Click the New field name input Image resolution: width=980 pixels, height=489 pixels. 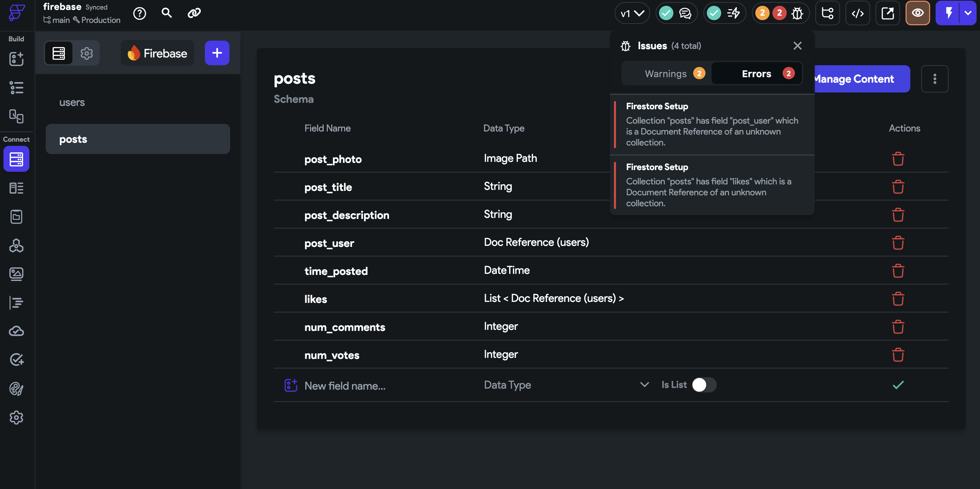pos(345,386)
